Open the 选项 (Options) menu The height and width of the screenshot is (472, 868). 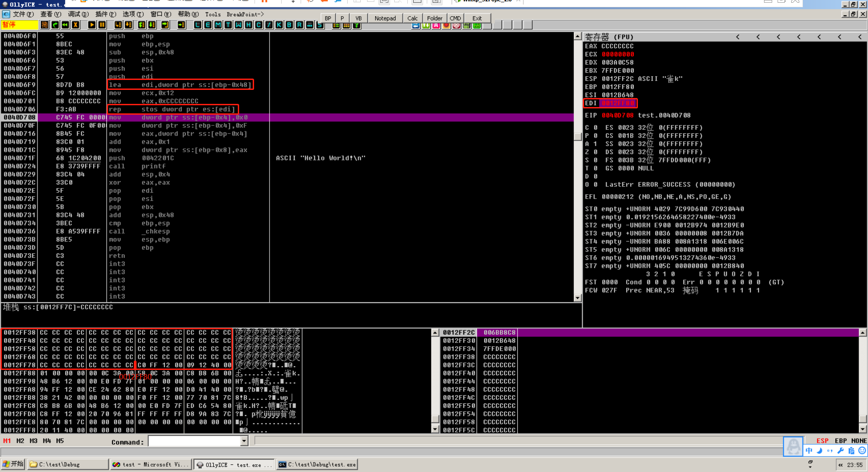133,14
